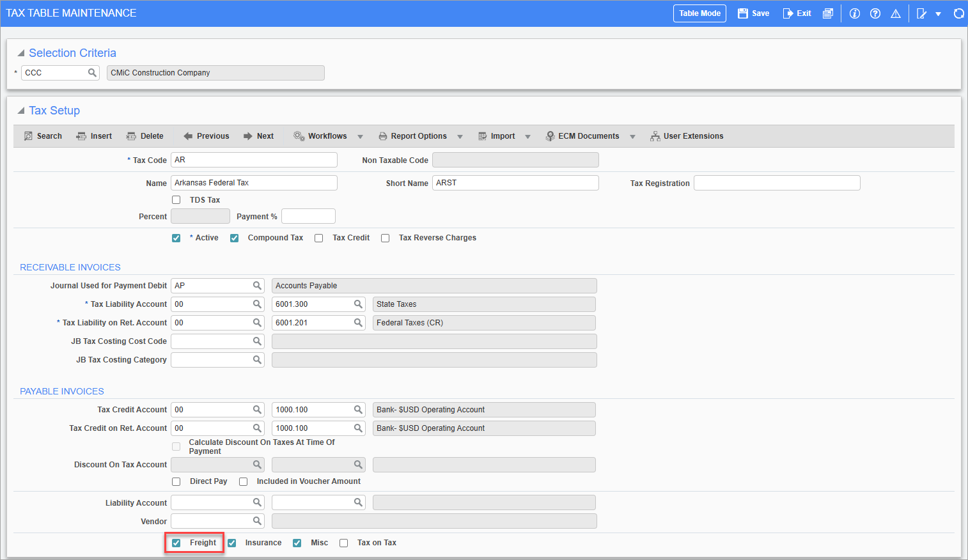The width and height of the screenshot is (968, 560).
Task: Uncheck the Compound Tax checkbox
Action: (235, 238)
